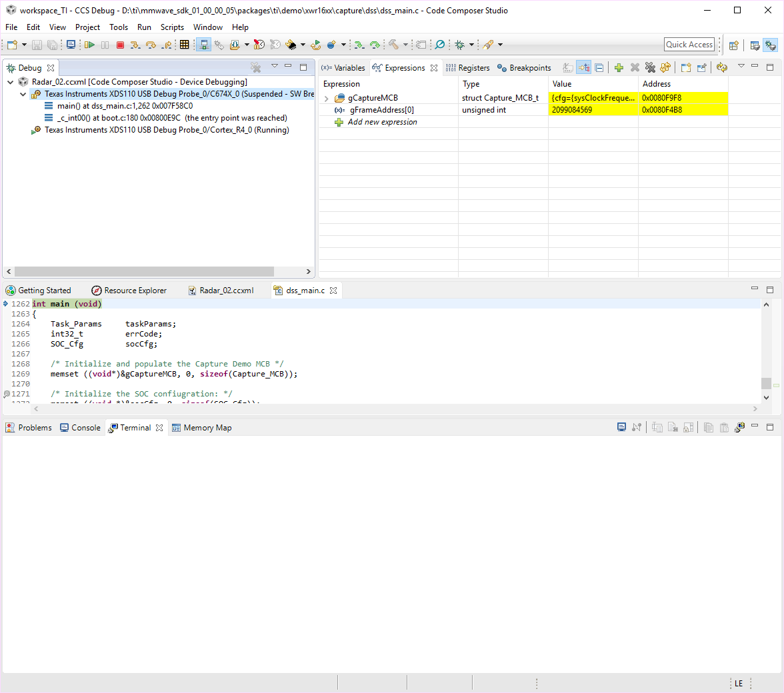Click the new terminal monitor icon
784x693 pixels.
[621, 427]
